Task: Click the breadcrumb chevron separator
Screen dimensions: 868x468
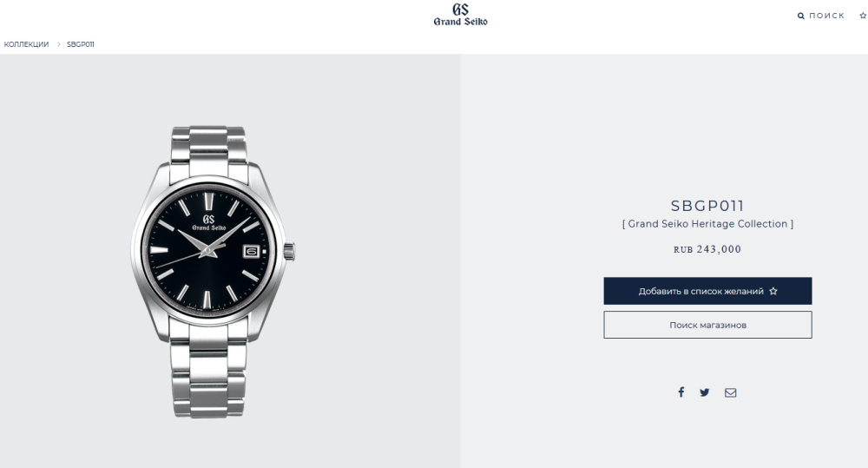Action: (58, 44)
